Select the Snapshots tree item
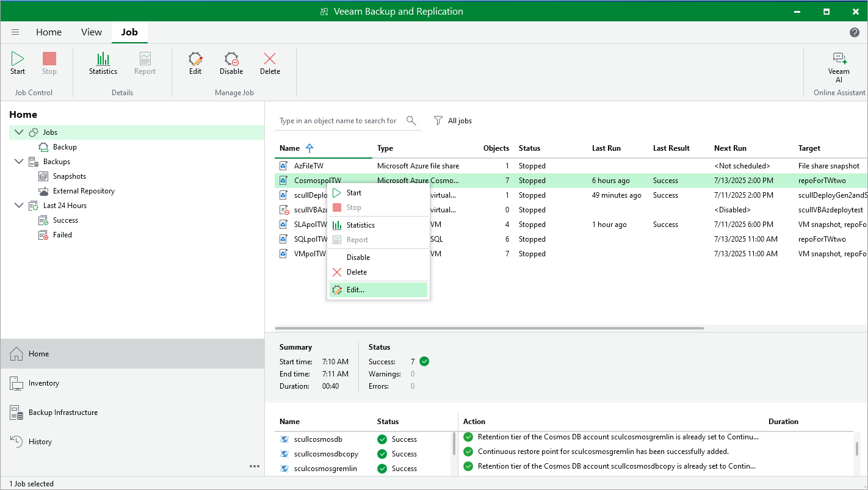The height and width of the screenshot is (490, 868). tap(69, 176)
